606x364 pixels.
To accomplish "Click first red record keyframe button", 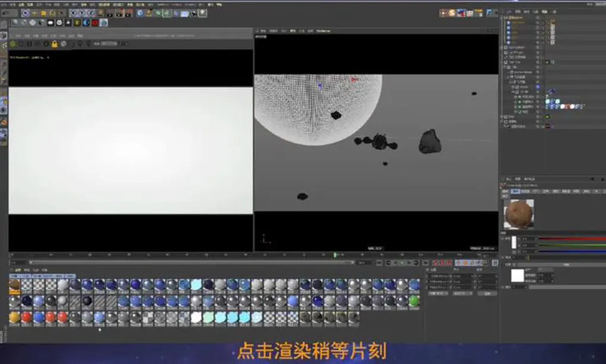I will point(435,263).
